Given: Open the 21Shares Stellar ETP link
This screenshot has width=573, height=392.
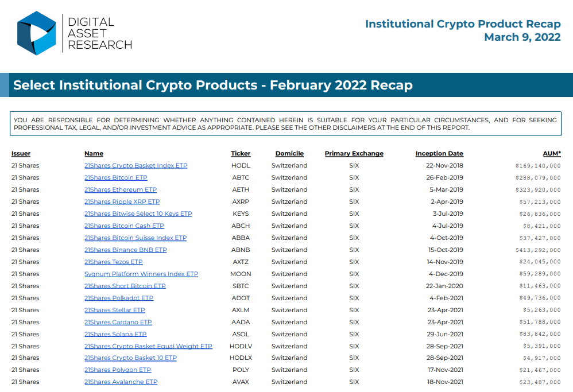Looking at the screenshot, I should click(x=114, y=310).
